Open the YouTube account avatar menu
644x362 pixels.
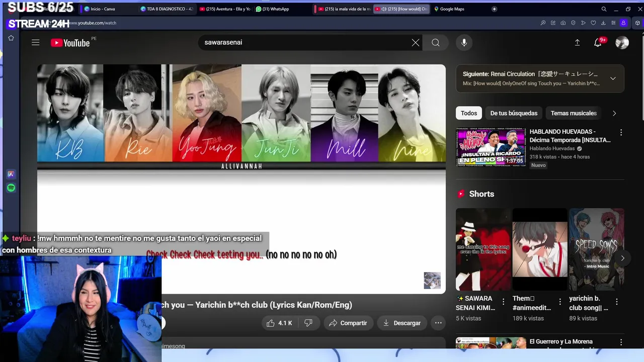coord(622,43)
